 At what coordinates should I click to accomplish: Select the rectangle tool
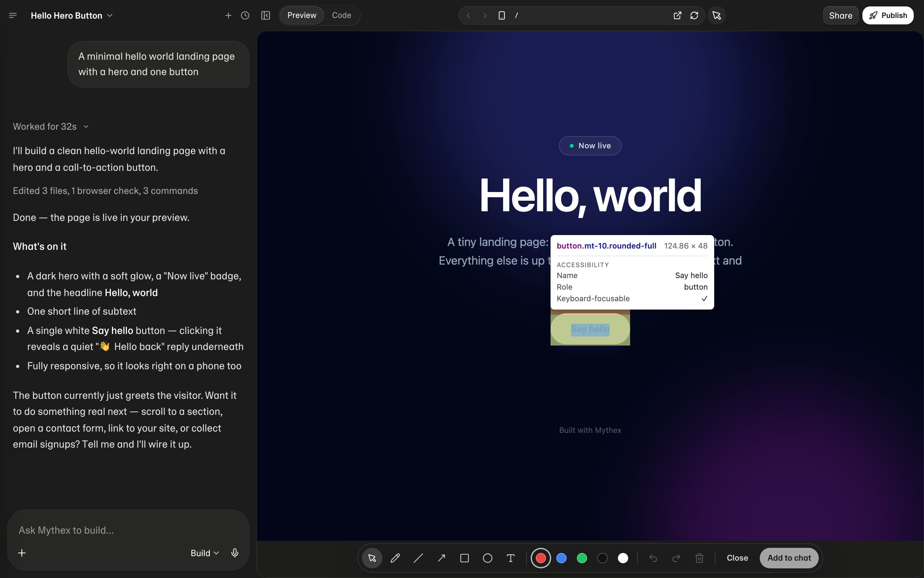(465, 558)
